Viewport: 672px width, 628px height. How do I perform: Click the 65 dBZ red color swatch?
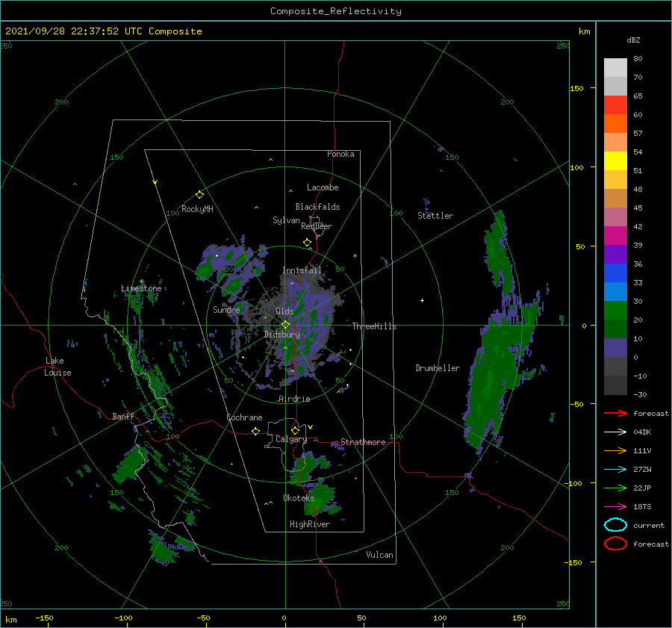point(615,105)
